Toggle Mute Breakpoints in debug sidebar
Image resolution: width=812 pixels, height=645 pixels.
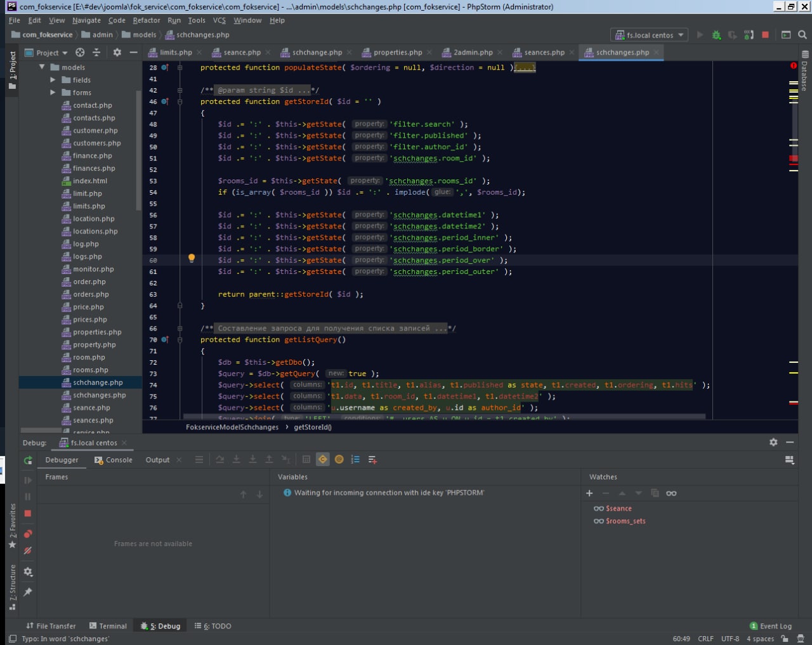point(28,551)
